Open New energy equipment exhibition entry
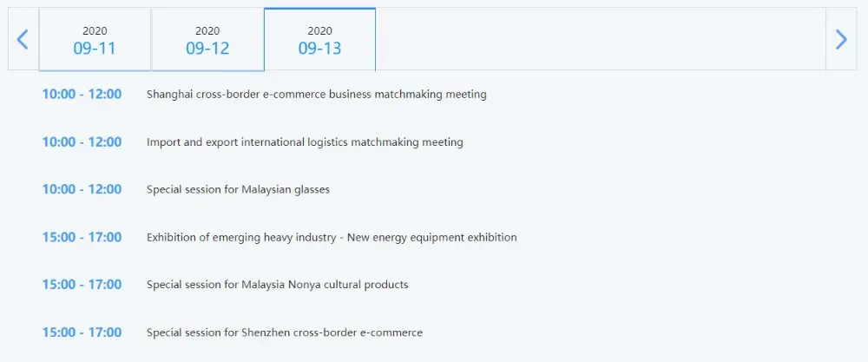Viewport: 868px width, 362px height. (332, 237)
